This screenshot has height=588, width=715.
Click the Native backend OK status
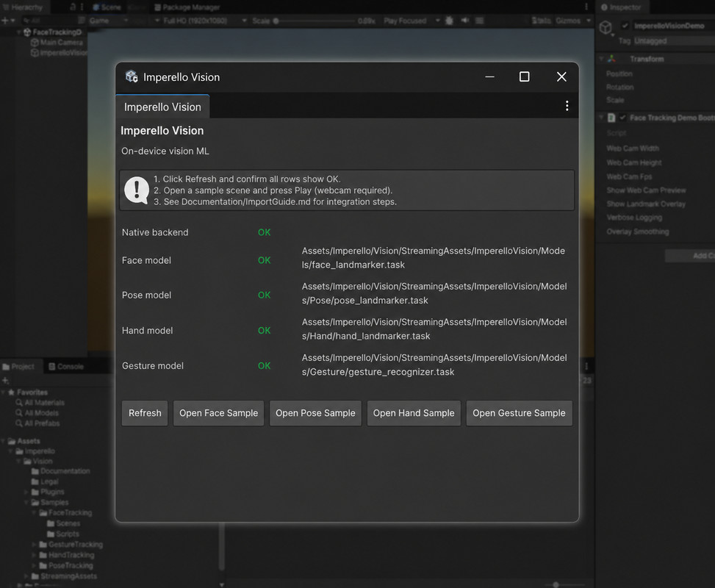click(264, 232)
